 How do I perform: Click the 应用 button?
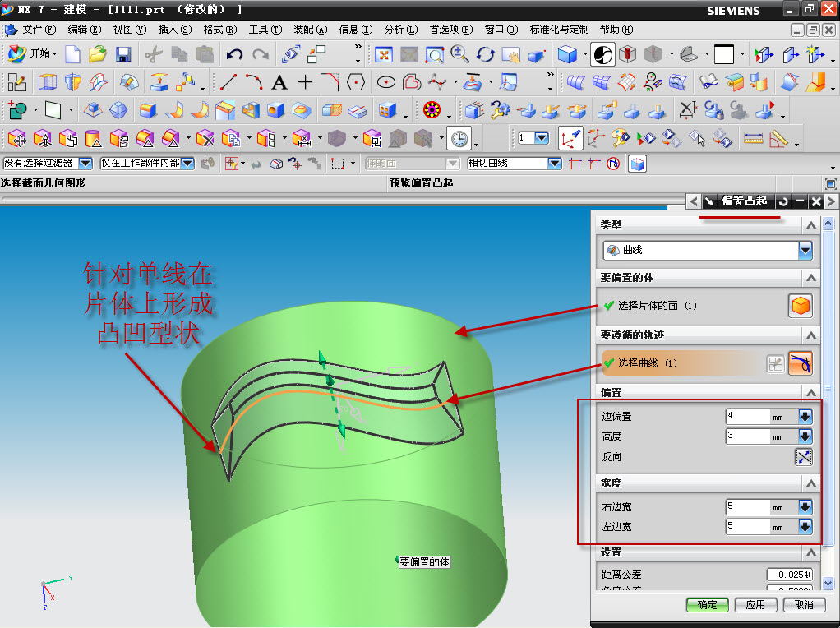coord(755,605)
